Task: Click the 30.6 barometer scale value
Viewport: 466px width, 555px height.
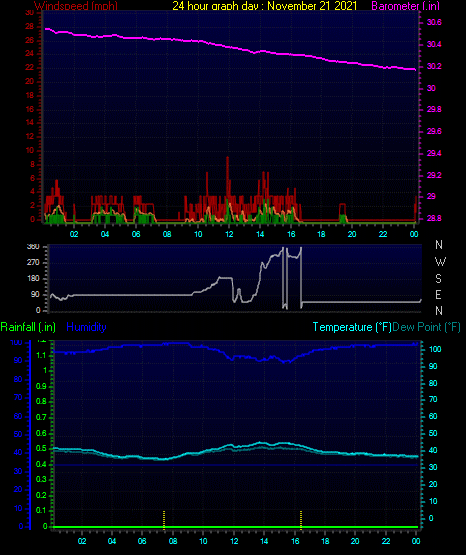Action: coord(434,22)
